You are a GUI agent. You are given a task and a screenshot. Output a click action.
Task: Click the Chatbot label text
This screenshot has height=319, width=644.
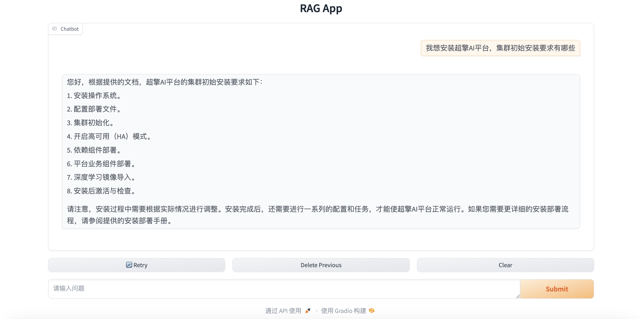(70, 29)
